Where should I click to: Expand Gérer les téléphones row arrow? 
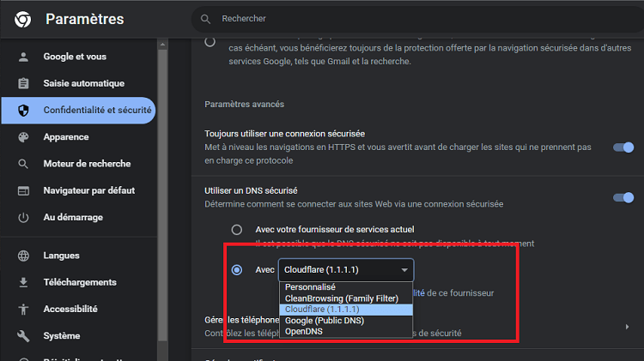[x=627, y=327]
